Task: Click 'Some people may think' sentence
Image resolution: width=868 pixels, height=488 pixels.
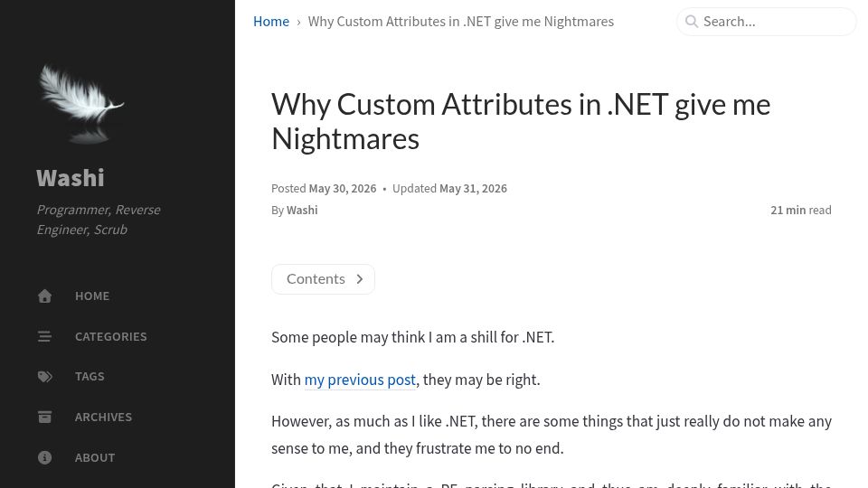Action: click(413, 337)
